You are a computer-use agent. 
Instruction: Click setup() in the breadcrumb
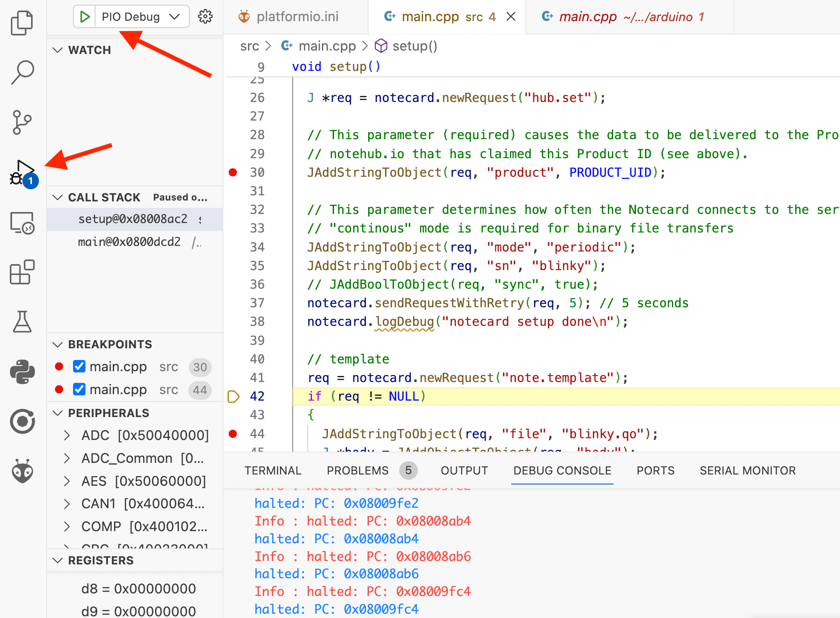415,46
